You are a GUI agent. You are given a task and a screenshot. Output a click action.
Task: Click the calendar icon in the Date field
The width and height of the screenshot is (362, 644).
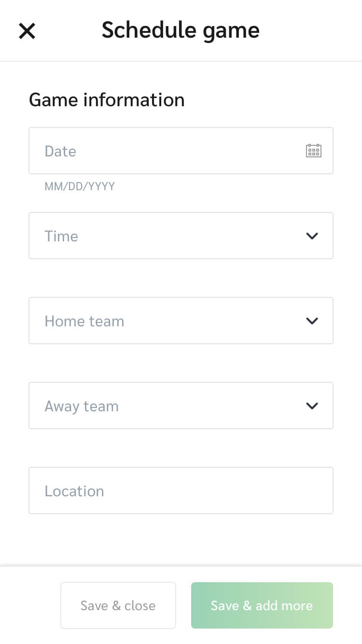[314, 151]
